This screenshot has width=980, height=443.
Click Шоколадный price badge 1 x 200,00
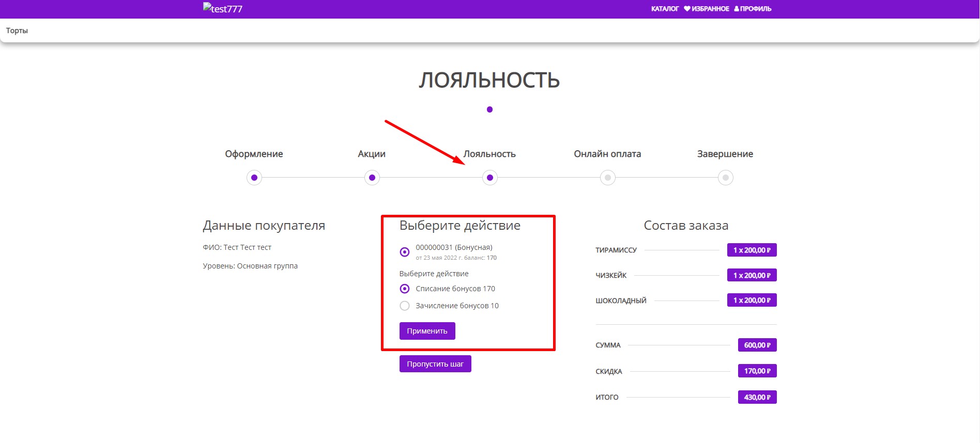tap(752, 300)
